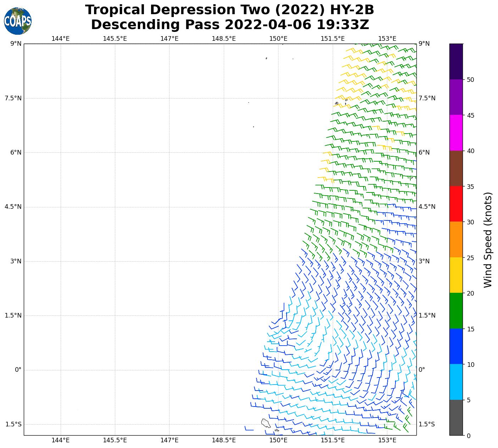Viewport: 498px width, 448px height.
Task: Pick the yellow 20–25 knots color band
Action: (456, 275)
